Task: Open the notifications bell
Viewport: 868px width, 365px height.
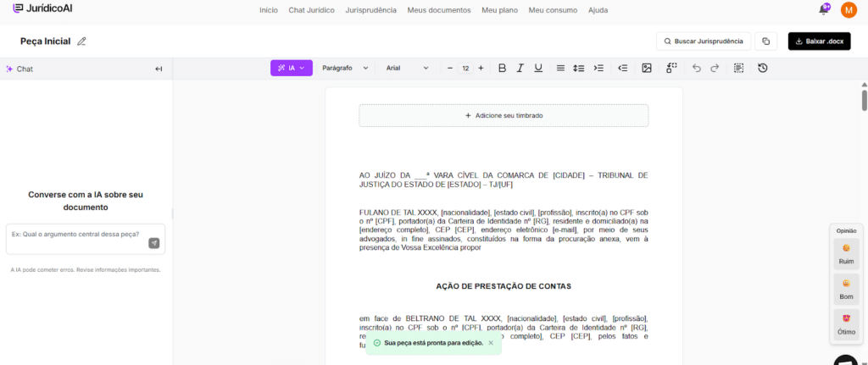Action: point(824,9)
